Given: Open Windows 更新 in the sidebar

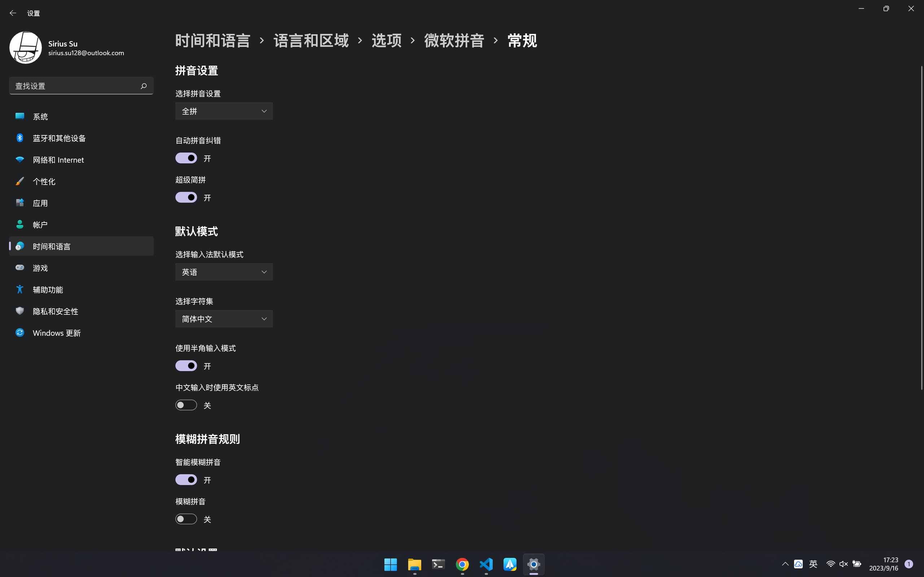Looking at the screenshot, I should pyautogui.click(x=56, y=332).
